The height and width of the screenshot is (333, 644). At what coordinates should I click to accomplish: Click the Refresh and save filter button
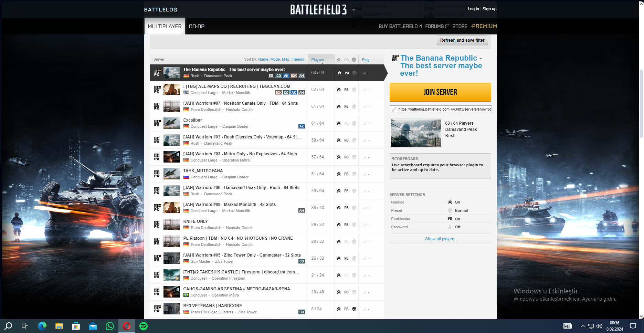[x=462, y=40]
